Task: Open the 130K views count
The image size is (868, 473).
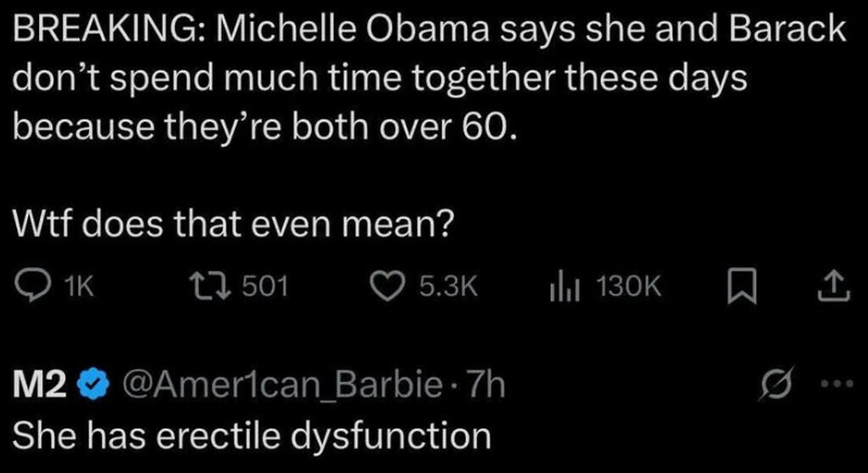Action: point(629,287)
